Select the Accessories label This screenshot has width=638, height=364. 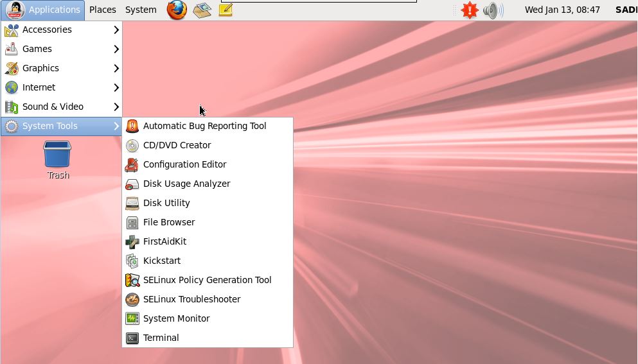(x=47, y=30)
